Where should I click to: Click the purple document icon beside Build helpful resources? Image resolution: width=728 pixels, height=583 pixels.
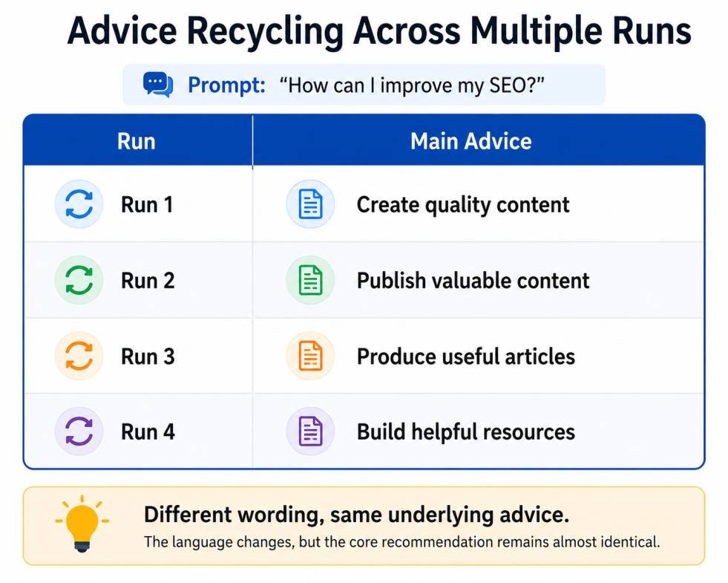click(310, 431)
